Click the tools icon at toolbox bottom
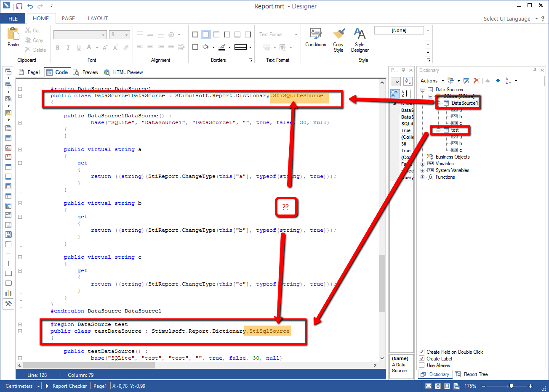The height and width of the screenshot is (392, 549). click(x=8, y=303)
